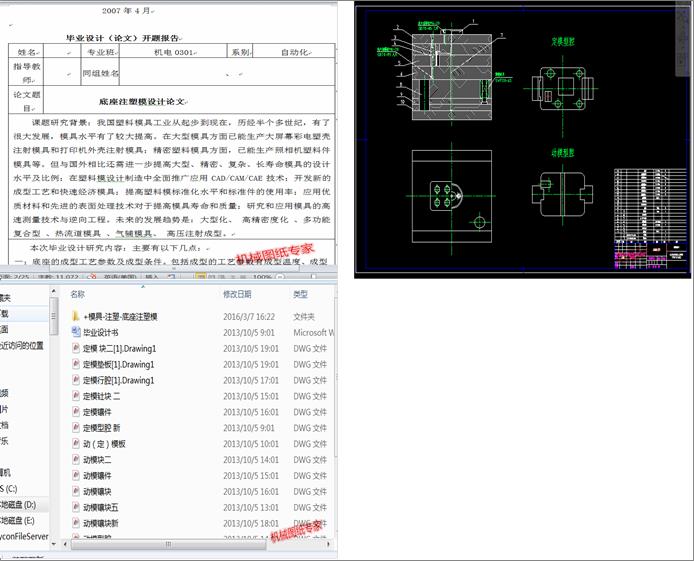
Task: Click the 动模型腔 label in the CAD drawing
Action: pyautogui.click(x=563, y=153)
